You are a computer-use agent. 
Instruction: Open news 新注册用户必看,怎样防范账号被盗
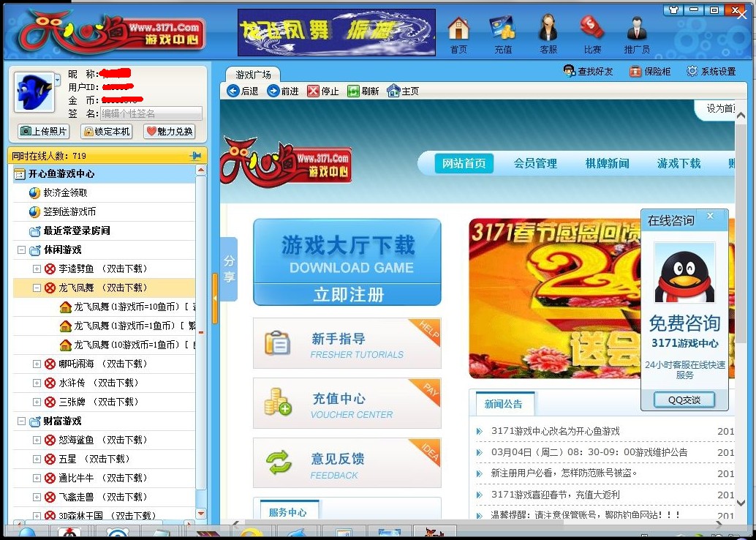coord(564,473)
